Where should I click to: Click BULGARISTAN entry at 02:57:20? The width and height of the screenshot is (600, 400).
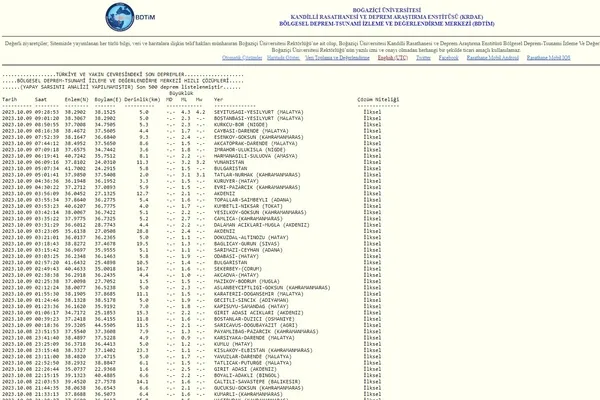coord(230,263)
